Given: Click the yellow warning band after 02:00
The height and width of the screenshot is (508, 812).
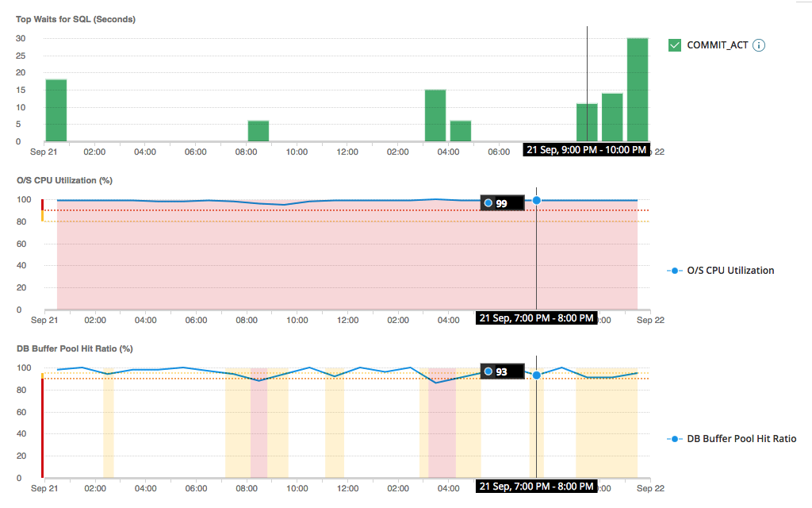Looking at the screenshot, I should pos(109,421).
